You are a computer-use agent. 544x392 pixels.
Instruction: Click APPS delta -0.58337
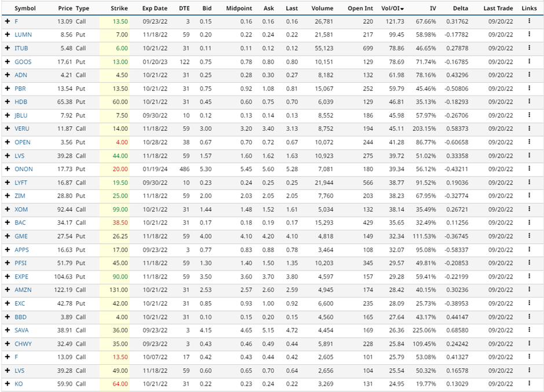(x=456, y=250)
